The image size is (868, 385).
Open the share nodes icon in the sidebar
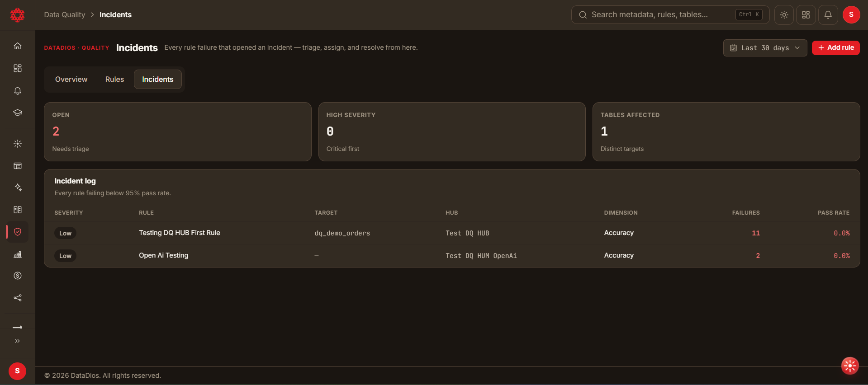tap(18, 298)
